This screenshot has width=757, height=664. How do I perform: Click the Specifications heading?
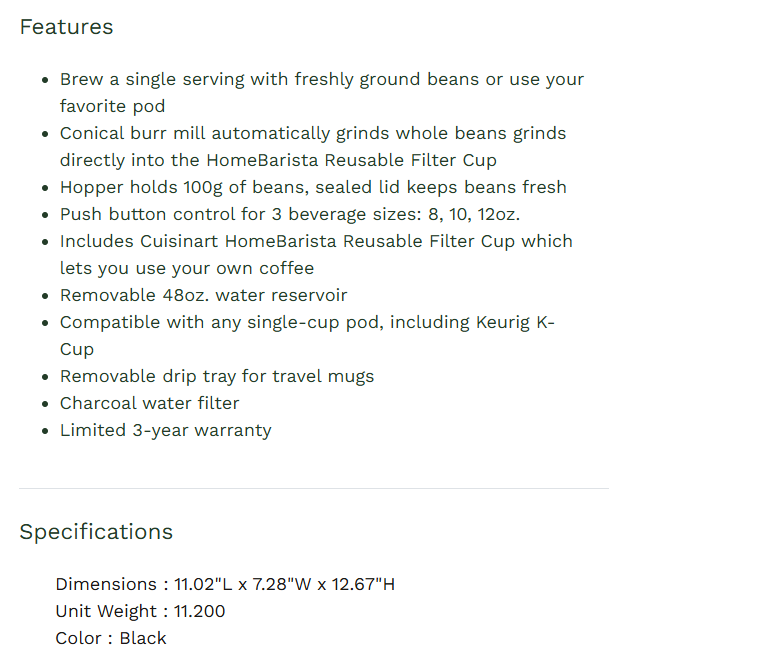(x=96, y=532)
